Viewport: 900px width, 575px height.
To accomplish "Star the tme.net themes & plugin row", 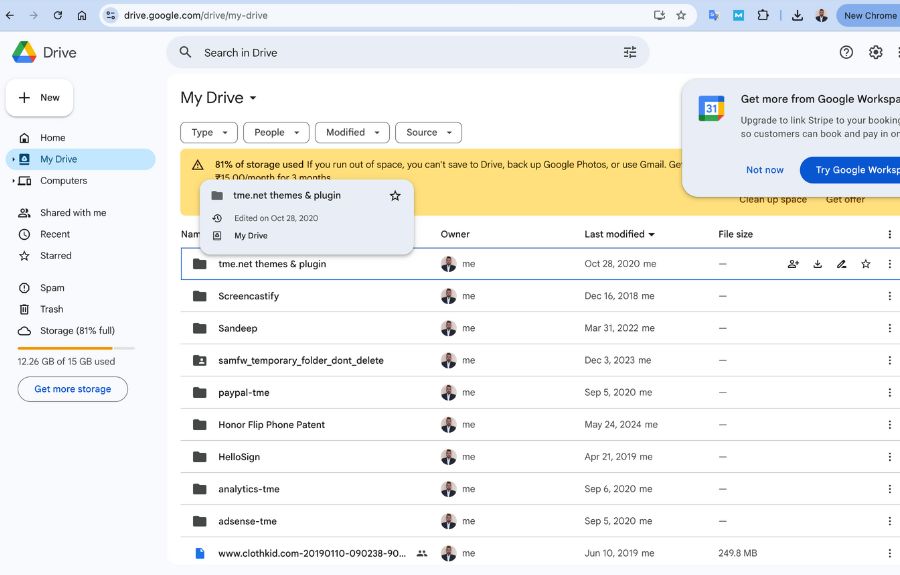I will point(866,264).
